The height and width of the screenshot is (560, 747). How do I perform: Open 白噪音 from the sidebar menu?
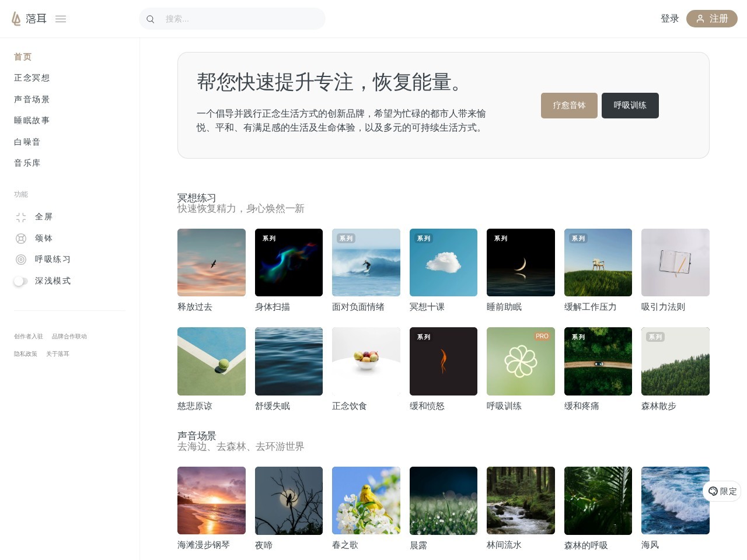[27, 142]
